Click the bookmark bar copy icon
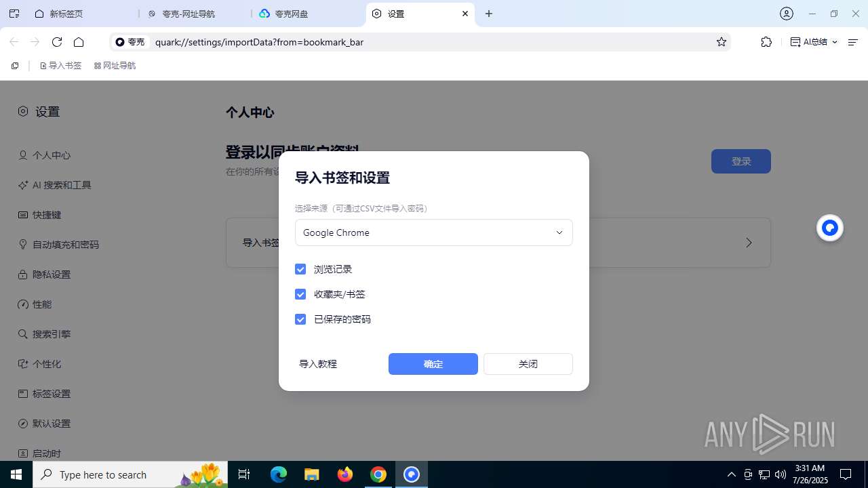 [15, 66]
